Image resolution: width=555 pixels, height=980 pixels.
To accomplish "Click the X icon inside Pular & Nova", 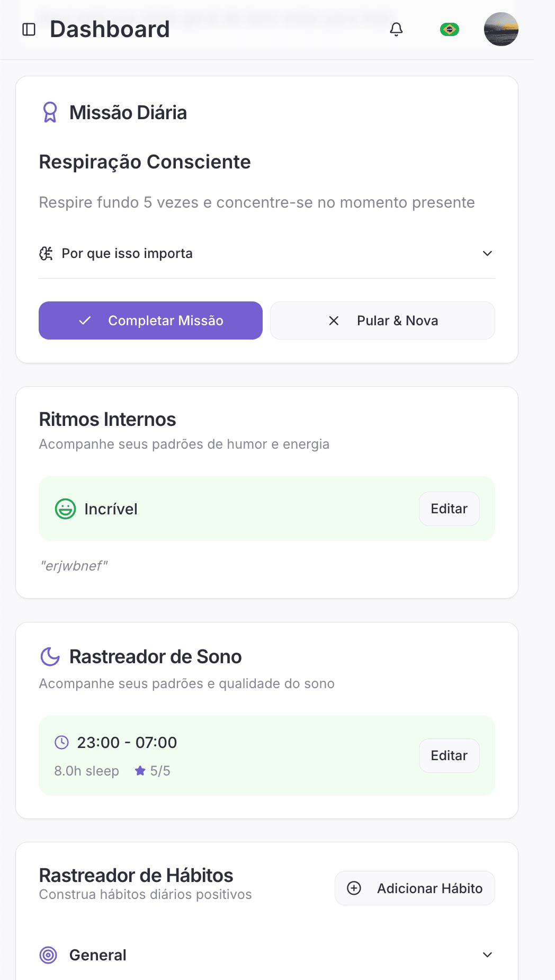I will (334, 320).
